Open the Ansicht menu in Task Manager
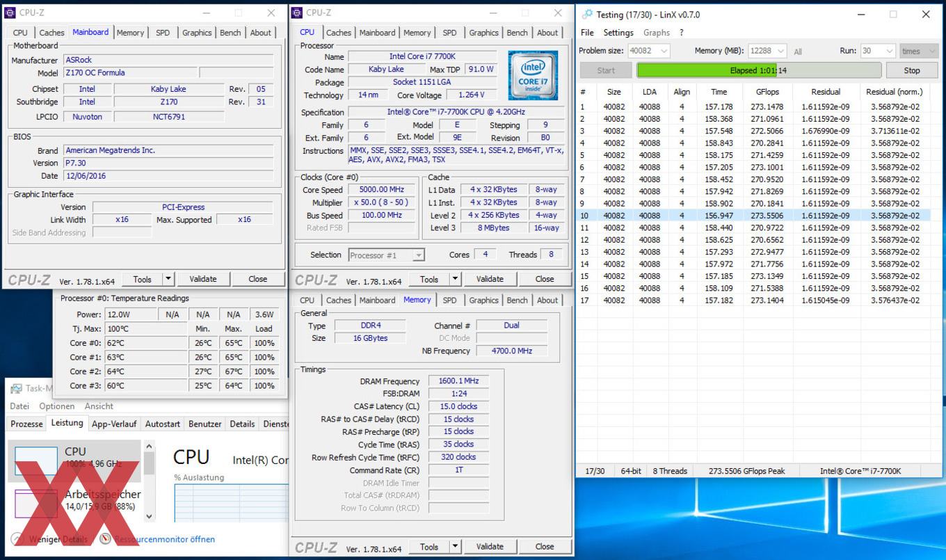 click(99, 406)
